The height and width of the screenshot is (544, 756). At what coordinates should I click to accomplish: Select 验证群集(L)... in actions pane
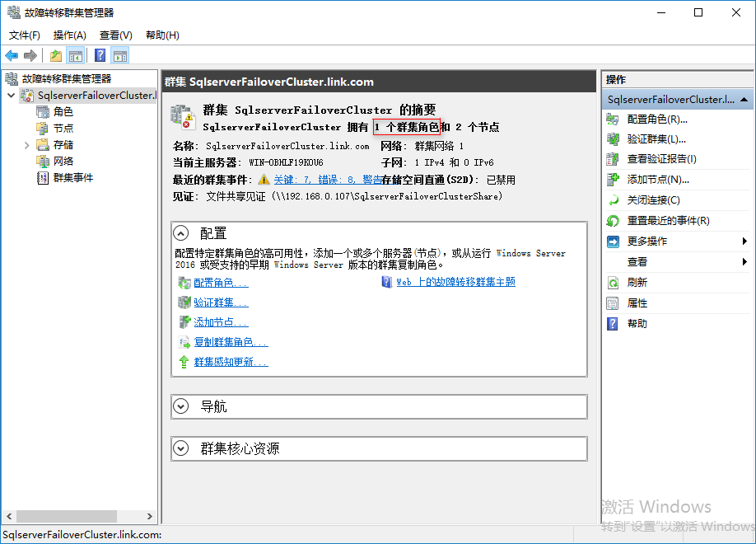[656, 139]
